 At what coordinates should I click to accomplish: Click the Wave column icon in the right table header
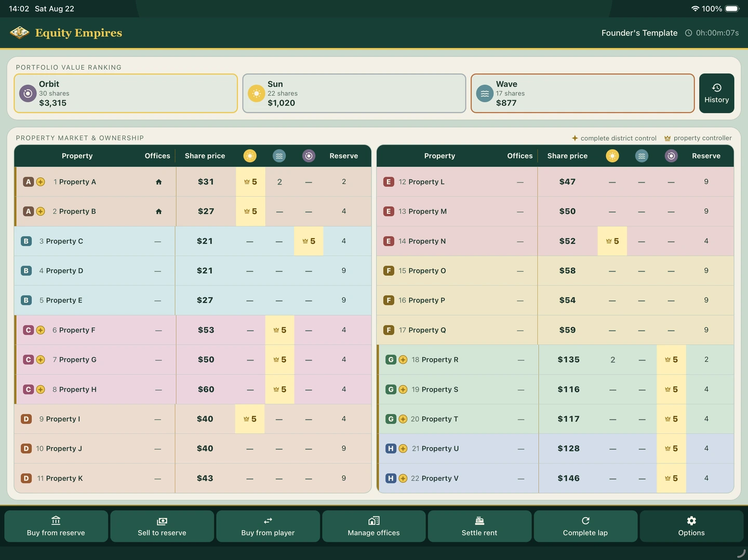point(642,156)
